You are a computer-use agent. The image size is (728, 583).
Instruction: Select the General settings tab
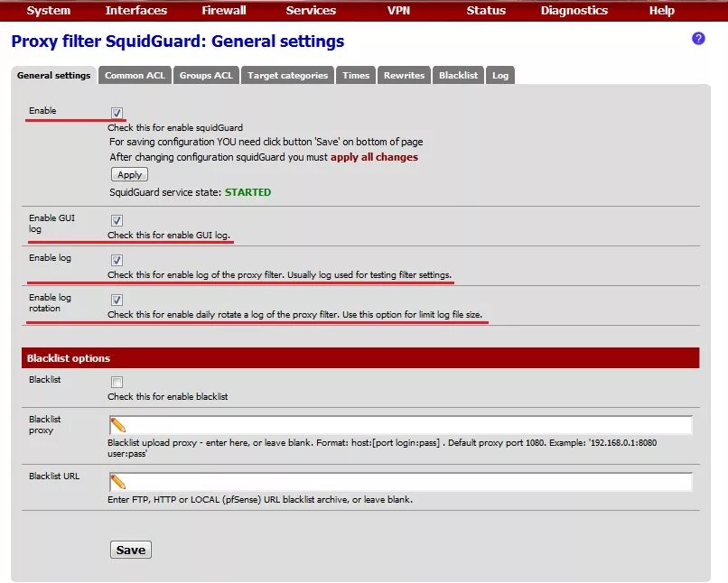click(54, 75)
